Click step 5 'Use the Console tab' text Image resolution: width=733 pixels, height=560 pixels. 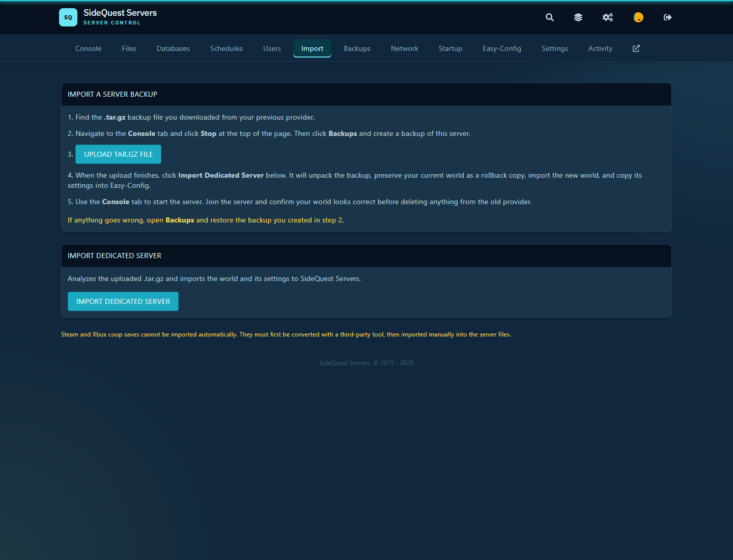tap(300, 202)
